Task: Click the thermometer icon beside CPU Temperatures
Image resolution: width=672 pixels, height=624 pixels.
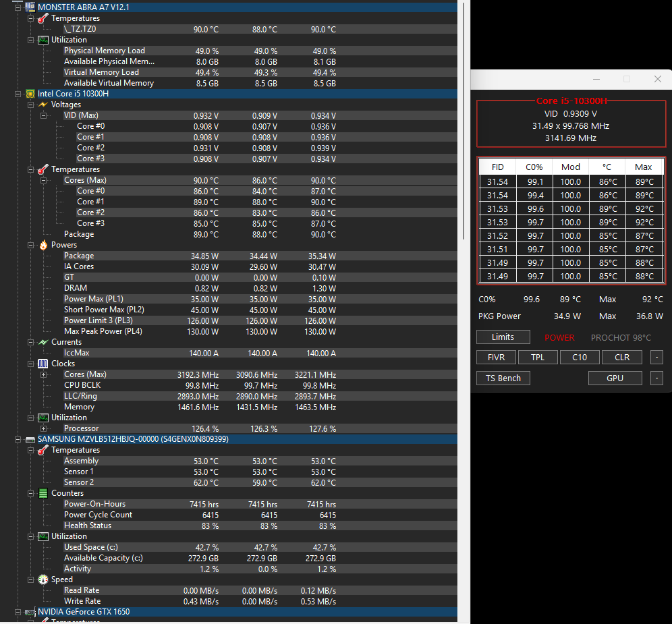Action: tap(43, 170)
